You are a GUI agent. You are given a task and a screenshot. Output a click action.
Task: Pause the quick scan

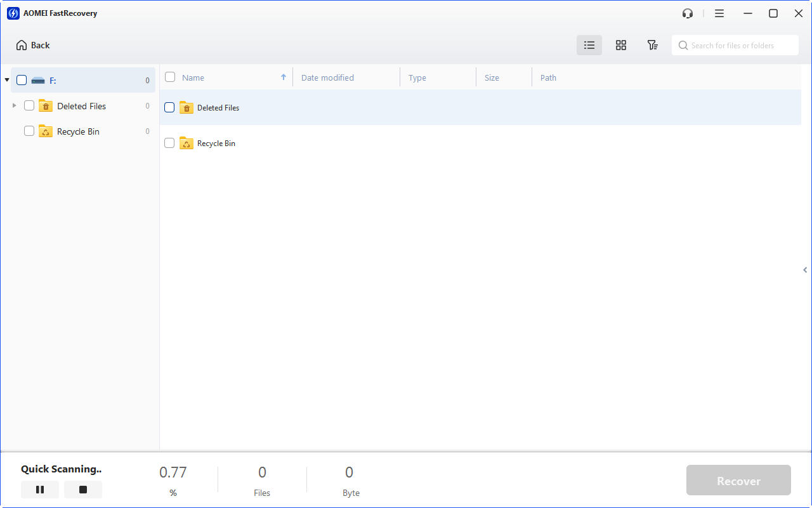pos(40,490)
